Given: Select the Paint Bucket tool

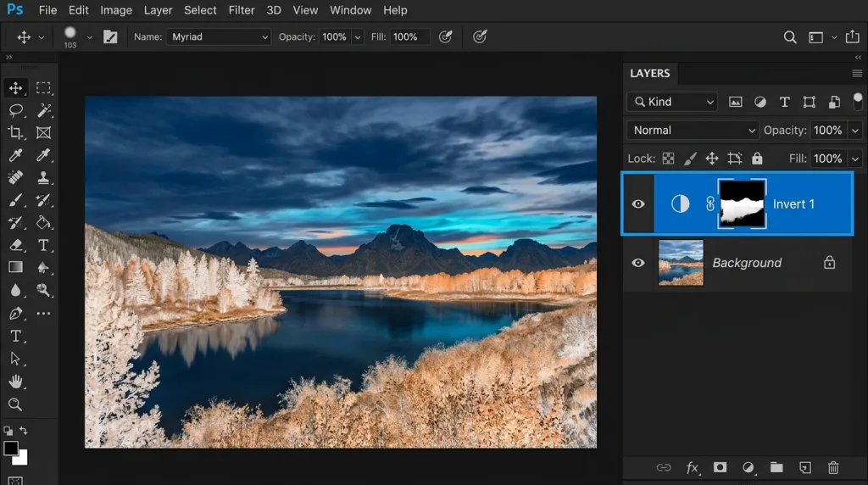Looking at the screenshot, I should (x=43, y=222).
